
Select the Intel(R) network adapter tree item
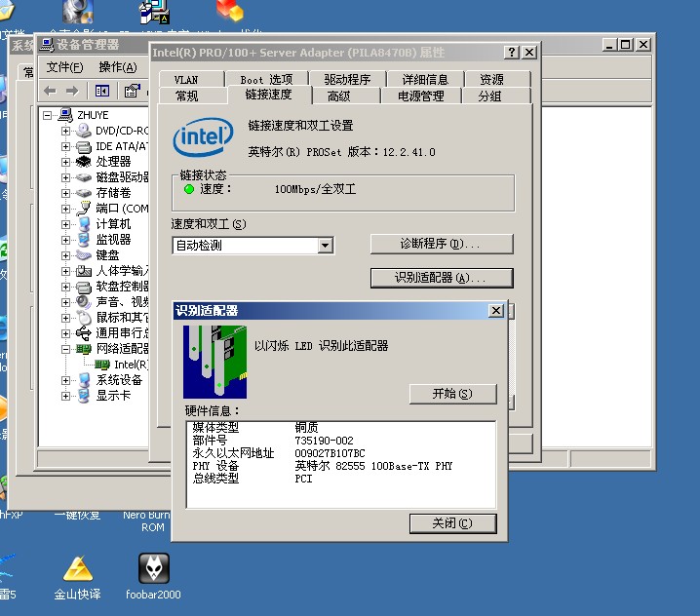point(130,365)
